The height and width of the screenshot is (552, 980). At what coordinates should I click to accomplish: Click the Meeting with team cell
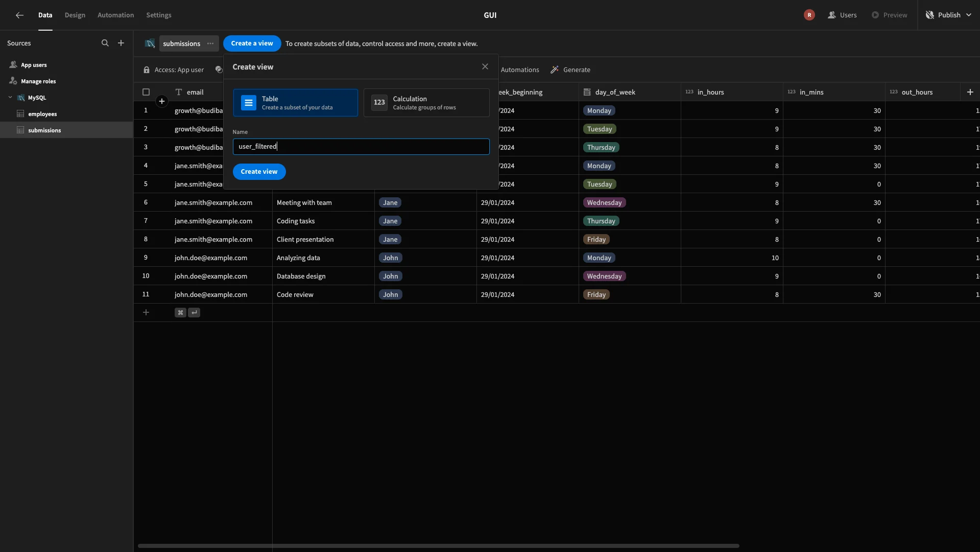pyautogui.click(x=323, y=203)
